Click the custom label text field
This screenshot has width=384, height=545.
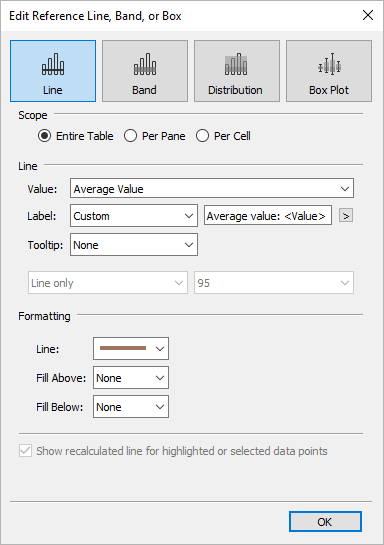(x=268, y=216)
